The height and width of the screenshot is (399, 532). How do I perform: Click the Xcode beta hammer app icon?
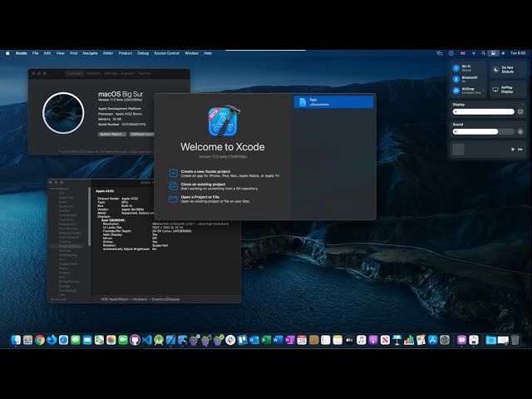point(224,121)
